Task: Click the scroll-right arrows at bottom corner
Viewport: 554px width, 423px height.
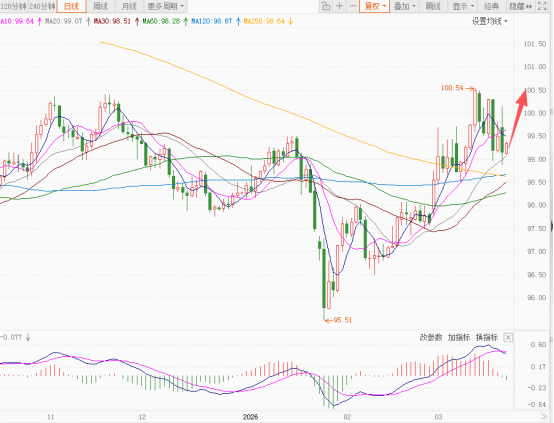Action: (x=544, y=417)
